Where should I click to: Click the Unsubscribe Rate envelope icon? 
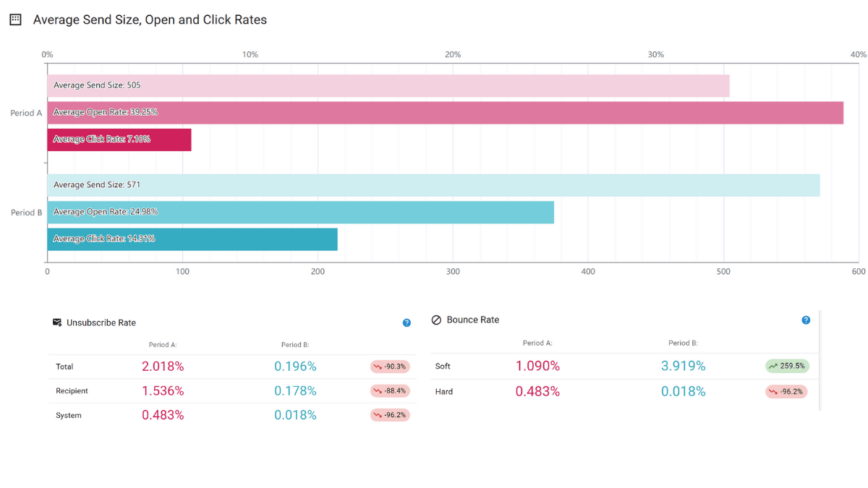pos(57,322)
